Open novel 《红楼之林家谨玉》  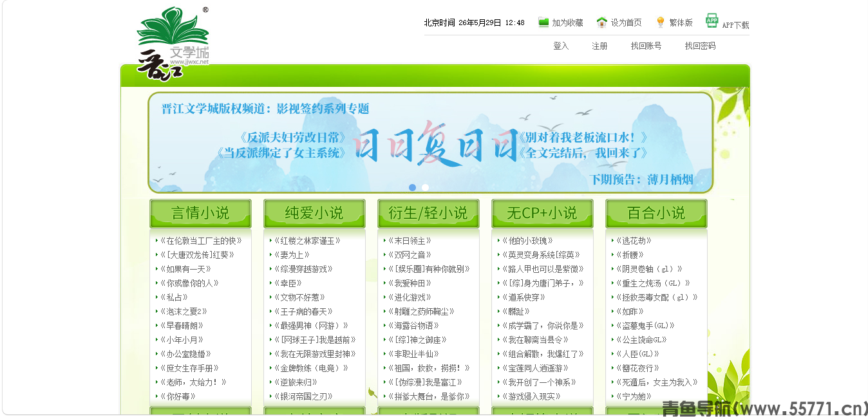(x=308, y=241)
